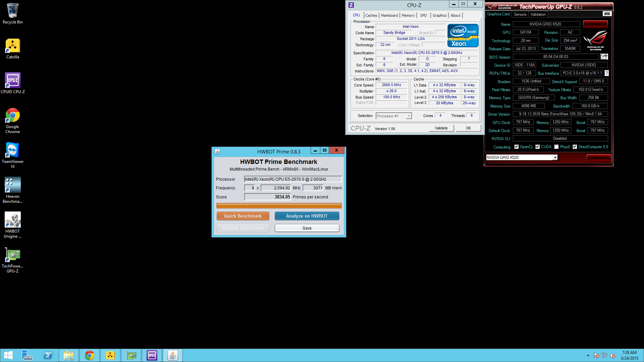Screen dimensions: 644x362
Task: Click the Processor field in HWBOT Prime
Action: [293, 179]
